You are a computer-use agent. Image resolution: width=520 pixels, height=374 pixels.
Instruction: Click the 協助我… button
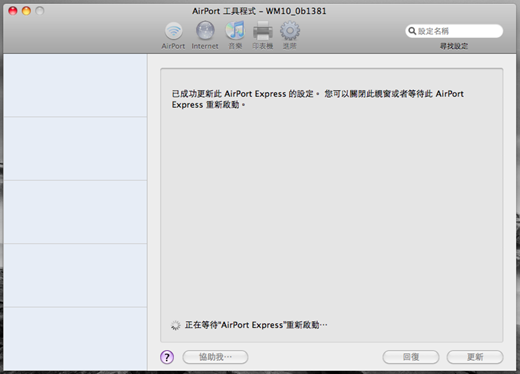click(x=215, y=357)
